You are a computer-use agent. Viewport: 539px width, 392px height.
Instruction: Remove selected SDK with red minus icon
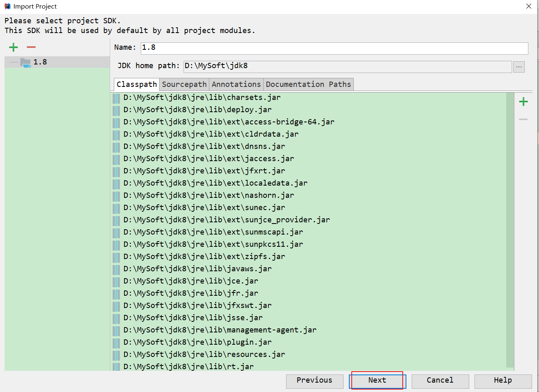(x=31, y=47)
